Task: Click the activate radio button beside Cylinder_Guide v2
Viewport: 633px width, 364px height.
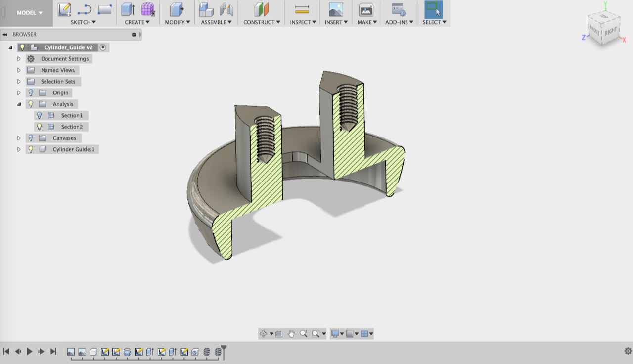Action: point(103,47)
